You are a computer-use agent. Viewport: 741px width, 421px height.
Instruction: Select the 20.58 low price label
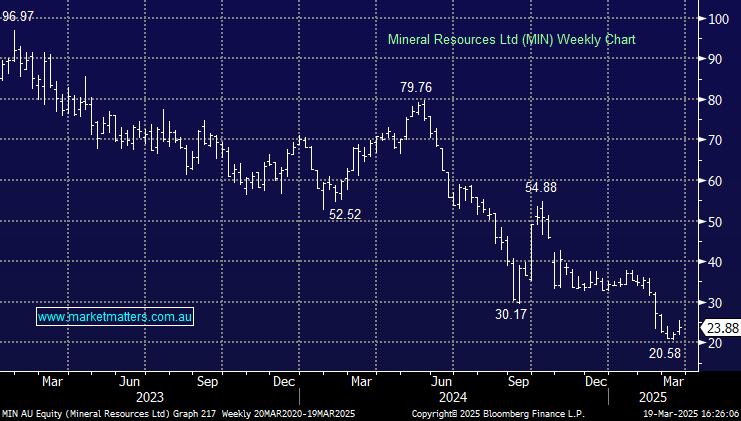point(665,353)
